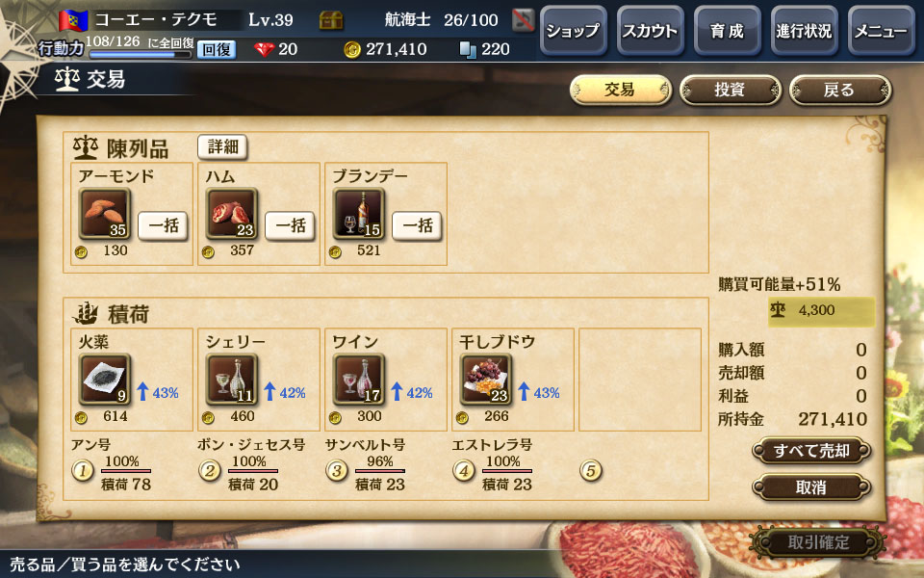
Task: Select the 干しブドウ raisin cargo icon
Action: pos(485,380)
